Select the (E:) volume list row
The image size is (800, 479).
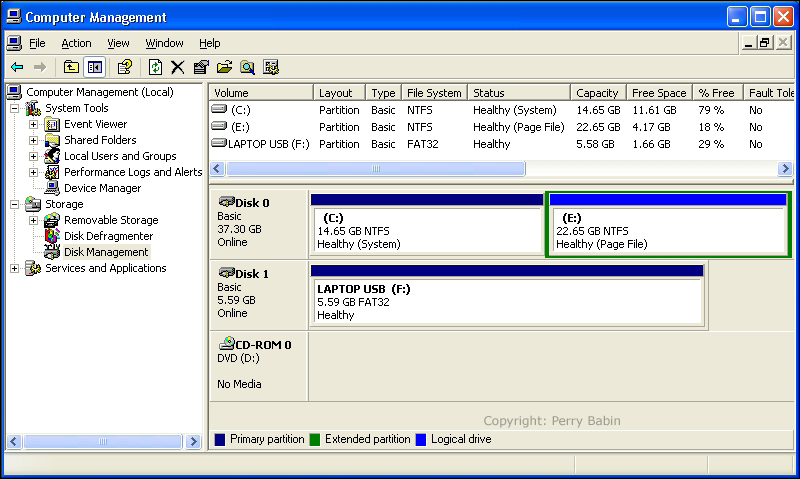502,127
